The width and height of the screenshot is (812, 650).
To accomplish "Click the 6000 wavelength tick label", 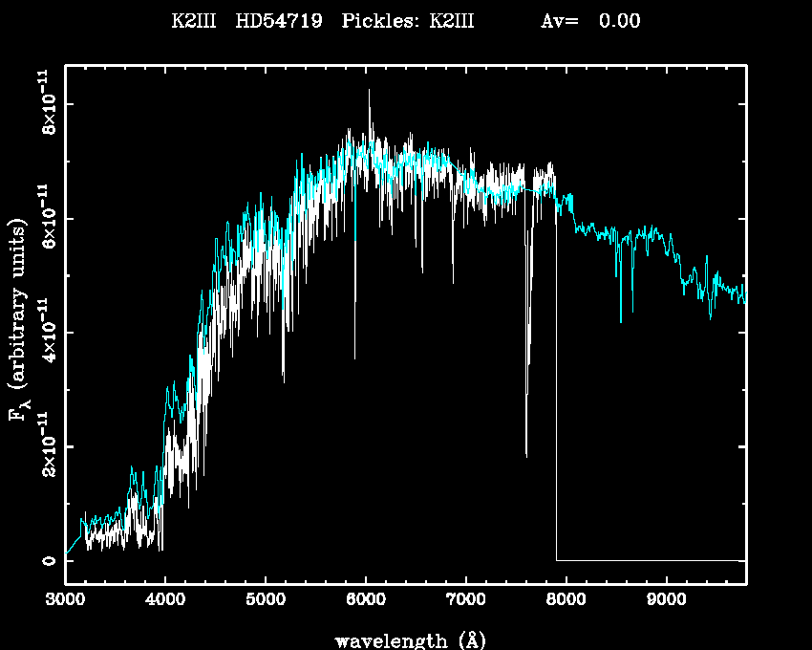I will pyautogui.click(x=366, y=601).
